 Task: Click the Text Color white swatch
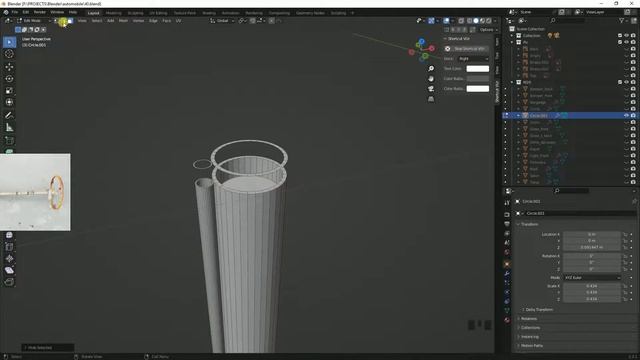(478, 69)
